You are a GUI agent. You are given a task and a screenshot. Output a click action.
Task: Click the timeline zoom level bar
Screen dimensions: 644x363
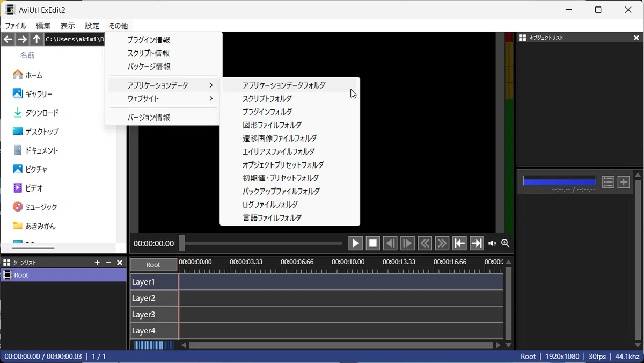point(153,345)
